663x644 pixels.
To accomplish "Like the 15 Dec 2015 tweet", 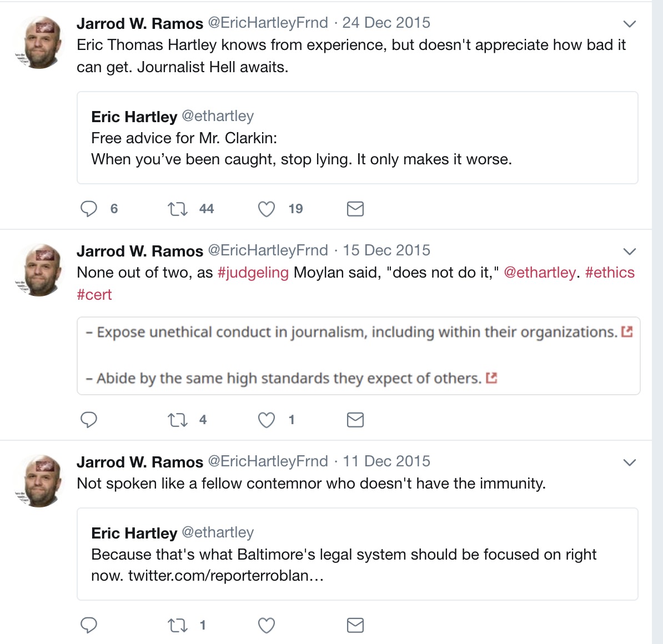I will coord(267,420).
